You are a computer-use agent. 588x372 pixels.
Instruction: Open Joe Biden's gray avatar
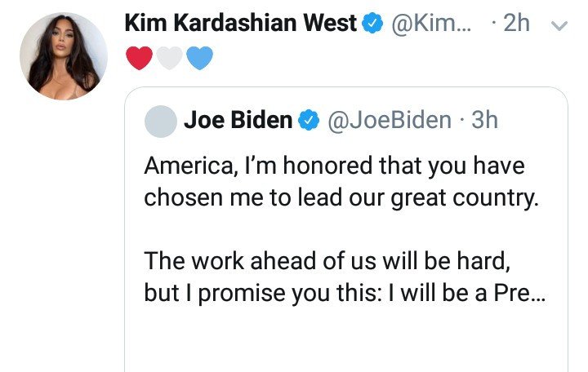pos(161,121)
